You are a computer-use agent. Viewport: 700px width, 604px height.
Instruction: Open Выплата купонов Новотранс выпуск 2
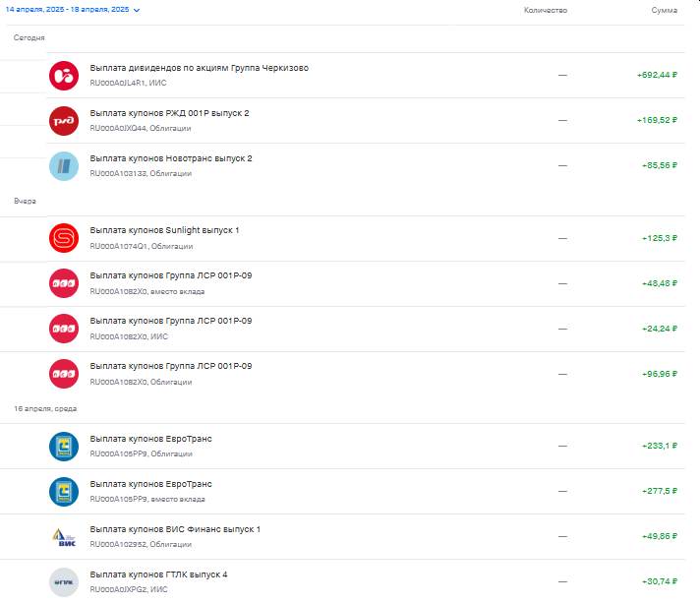click(171, 158)
